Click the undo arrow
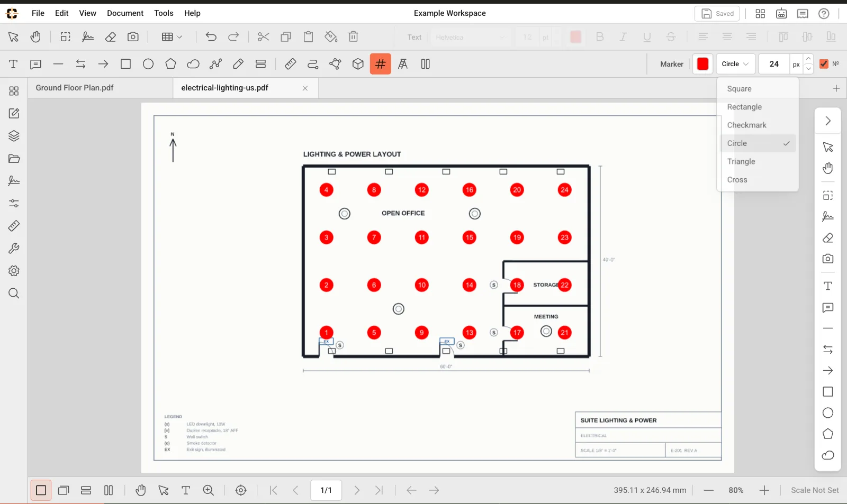Screen dimensions: 847x504 pyautogui.click(x=211, y=37)
